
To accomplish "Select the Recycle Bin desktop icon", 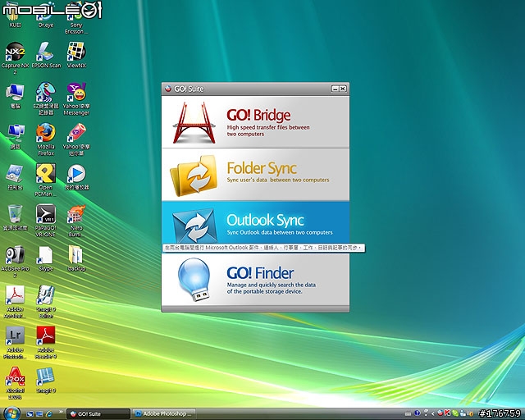I will click(15, 217).
